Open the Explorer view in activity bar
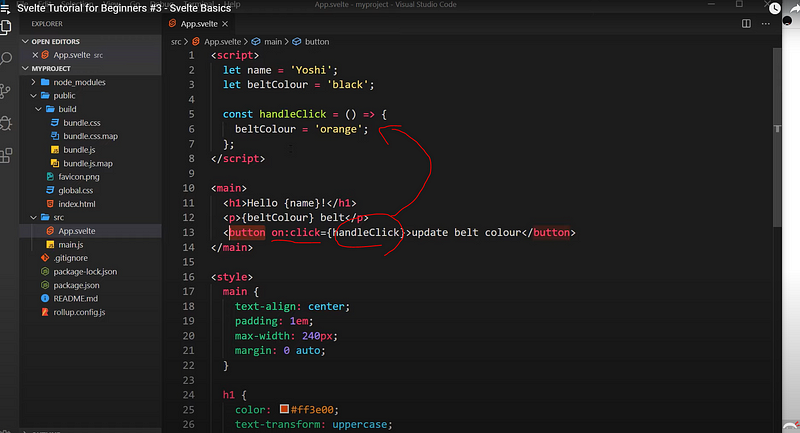 6,27
